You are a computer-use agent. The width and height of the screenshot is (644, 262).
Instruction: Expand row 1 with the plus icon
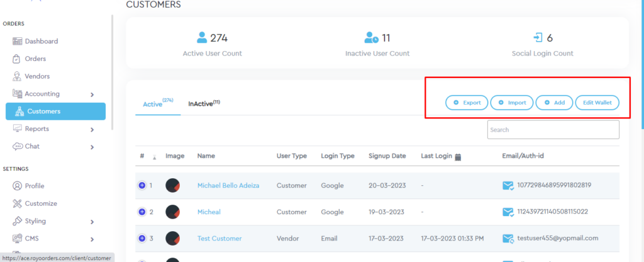142,186
